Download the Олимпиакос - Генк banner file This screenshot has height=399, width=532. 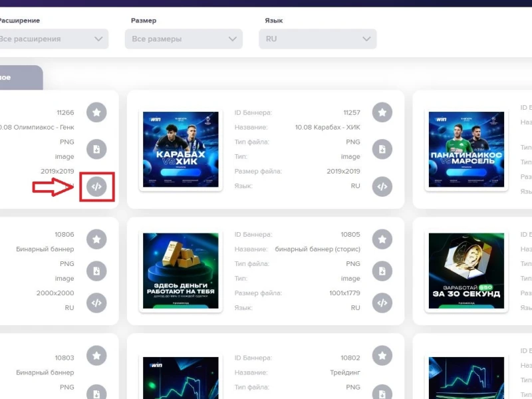[96, 149]
